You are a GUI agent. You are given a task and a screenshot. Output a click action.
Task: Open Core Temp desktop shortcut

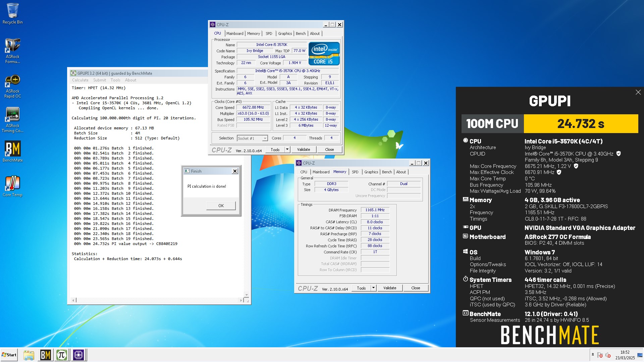12,186
